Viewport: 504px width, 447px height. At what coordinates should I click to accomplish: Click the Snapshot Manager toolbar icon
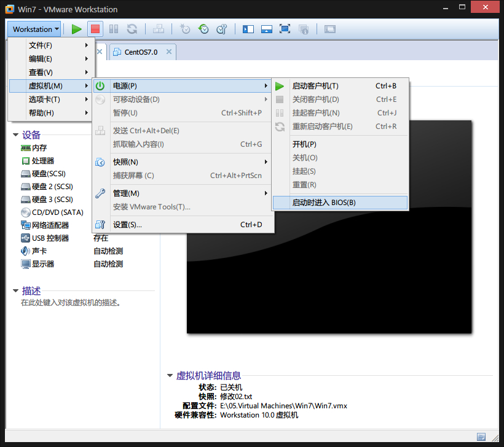tap(221, 29)
